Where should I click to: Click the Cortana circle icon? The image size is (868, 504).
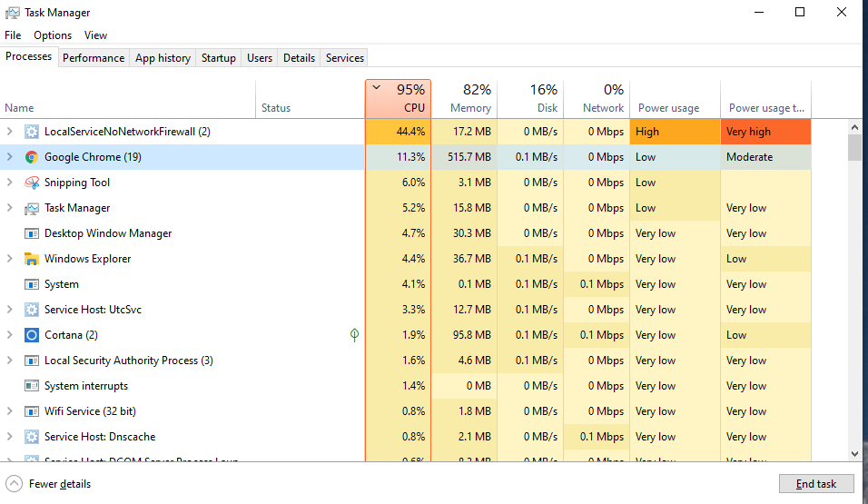(32, 335)
